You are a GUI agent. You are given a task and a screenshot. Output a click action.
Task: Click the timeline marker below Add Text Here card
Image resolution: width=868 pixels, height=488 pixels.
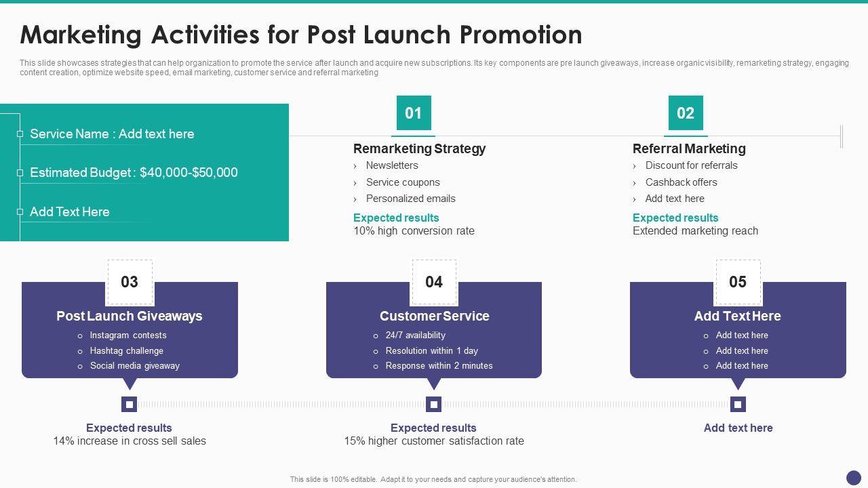(x=738, y=405)
